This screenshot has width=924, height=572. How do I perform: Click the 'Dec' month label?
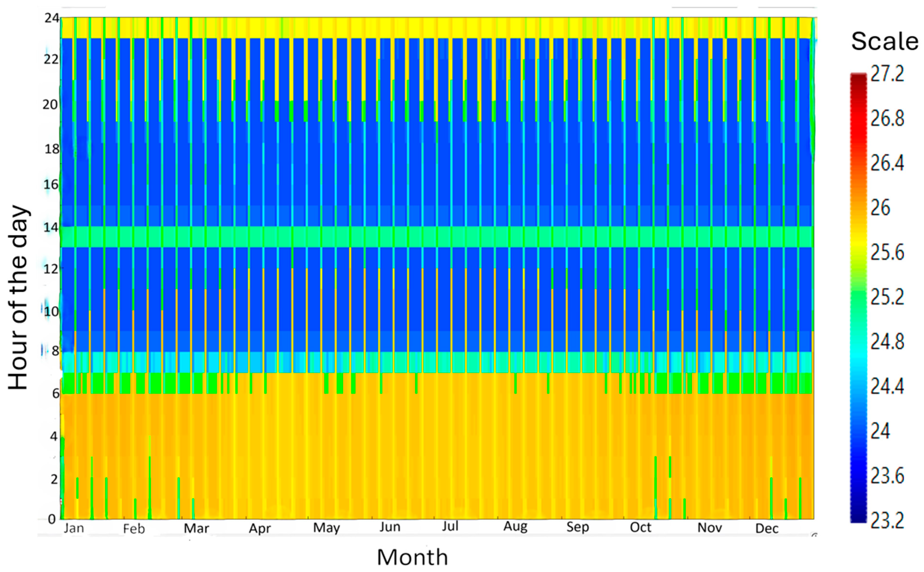pos(767,528)
